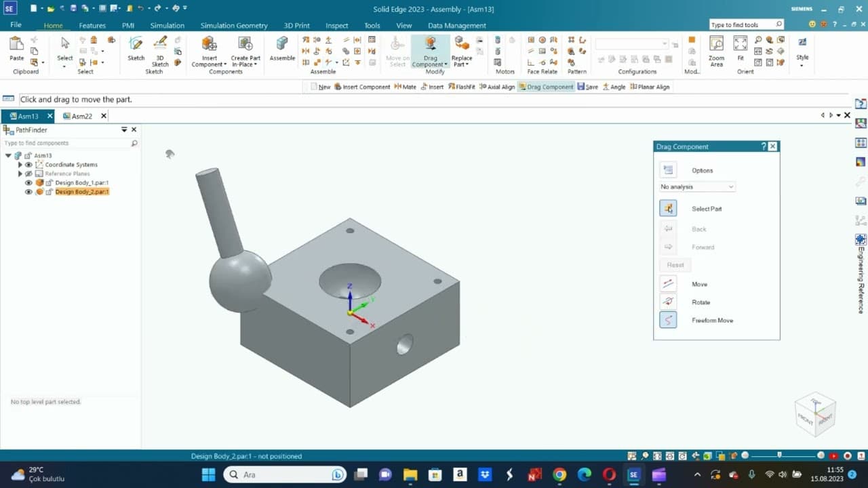868x488 pixels.
Task: Click the Select Part icon in Drag Component
Action: tap(668, 209)
